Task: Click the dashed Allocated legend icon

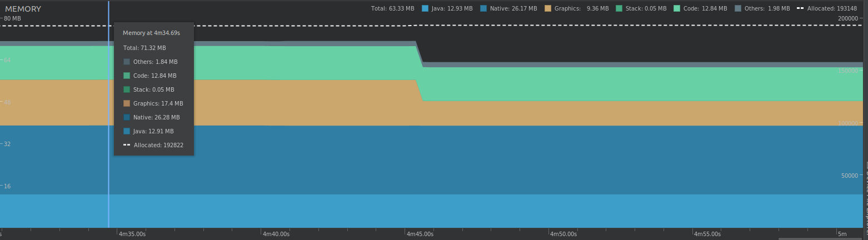Action: click(800, 8)
